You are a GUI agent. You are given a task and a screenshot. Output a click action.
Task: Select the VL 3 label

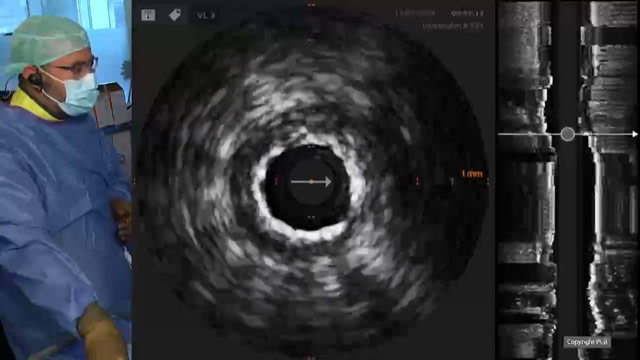coord(206,16)
